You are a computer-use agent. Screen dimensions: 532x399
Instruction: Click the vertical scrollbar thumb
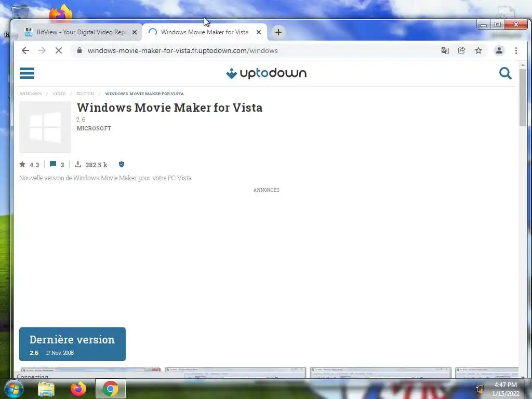click(523, 97)
